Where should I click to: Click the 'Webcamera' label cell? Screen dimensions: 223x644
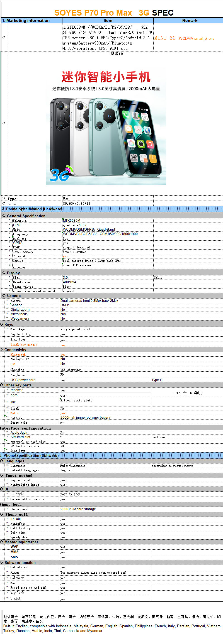tap(35, 319)
